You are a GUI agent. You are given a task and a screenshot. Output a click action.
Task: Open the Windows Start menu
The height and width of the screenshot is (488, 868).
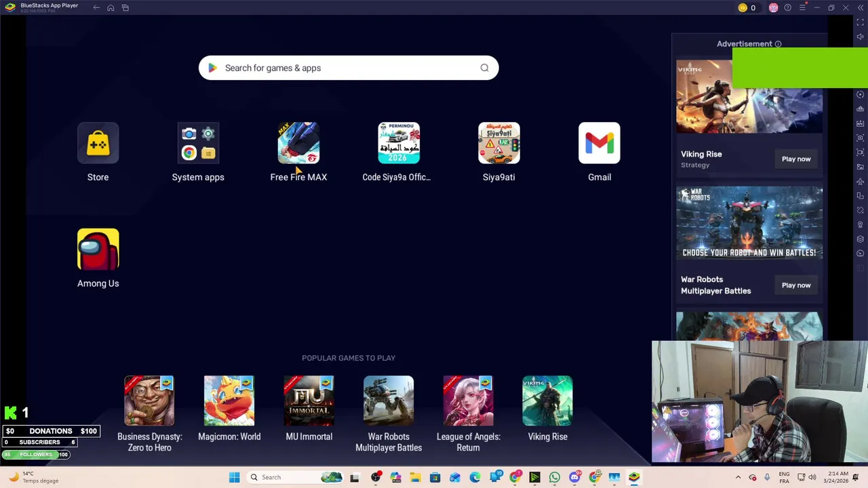pyautogui.click(x=234, y=477)
